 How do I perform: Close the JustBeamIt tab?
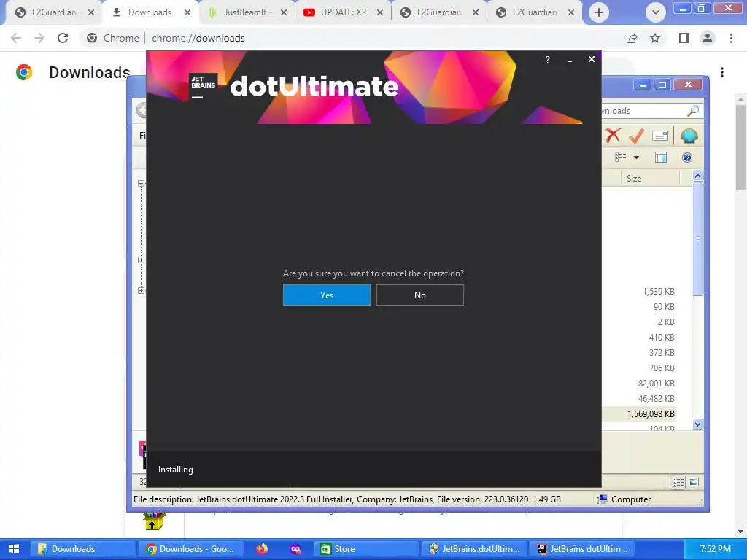tap(284, 12)
